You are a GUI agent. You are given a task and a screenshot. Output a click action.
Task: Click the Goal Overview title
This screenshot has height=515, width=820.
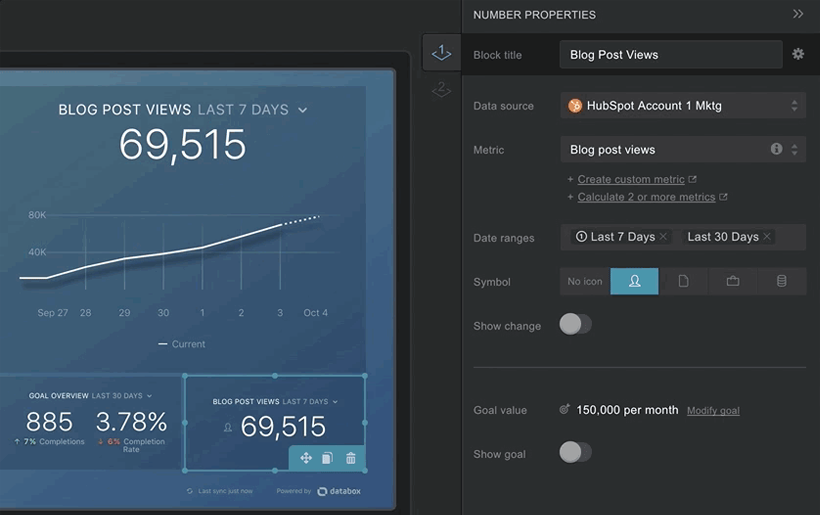pyautogui.click(x=59, y=396)
